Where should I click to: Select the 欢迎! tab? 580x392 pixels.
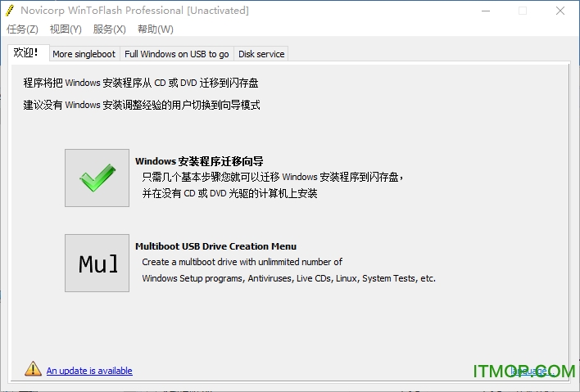pos(25,53)
